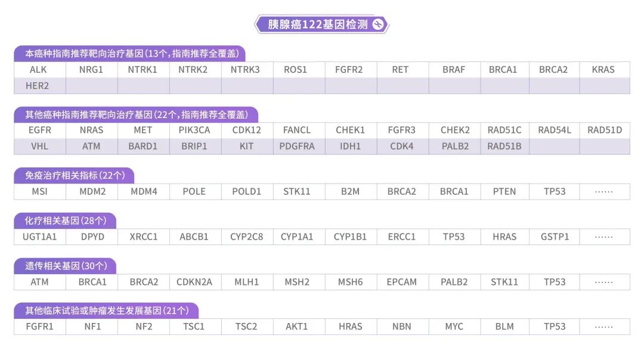Select the FGFR2 cell
This screenshot has height=351, width=644.
click(351, 70)
